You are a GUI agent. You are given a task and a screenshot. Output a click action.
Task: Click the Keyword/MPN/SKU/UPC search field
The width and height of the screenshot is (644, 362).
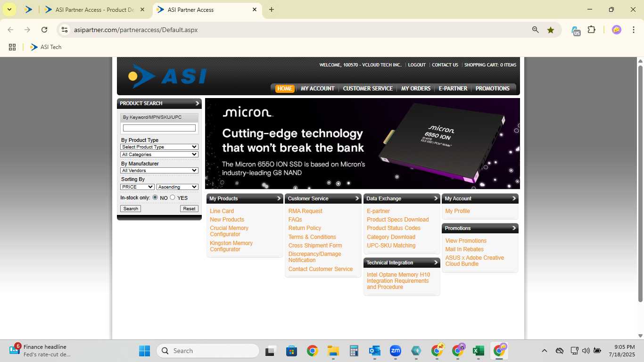pyautogui.click(x=159, y=128)
